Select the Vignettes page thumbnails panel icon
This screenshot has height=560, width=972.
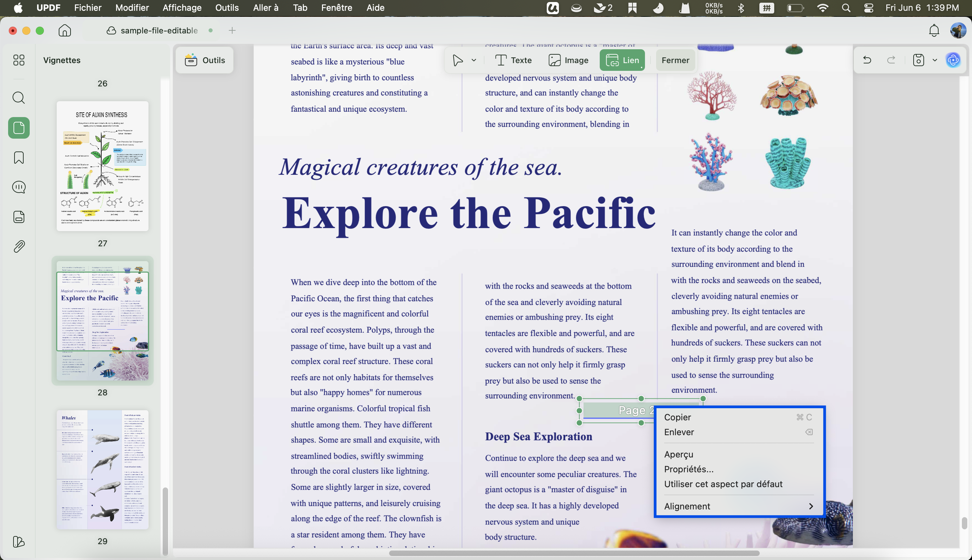tap(19, 128)
